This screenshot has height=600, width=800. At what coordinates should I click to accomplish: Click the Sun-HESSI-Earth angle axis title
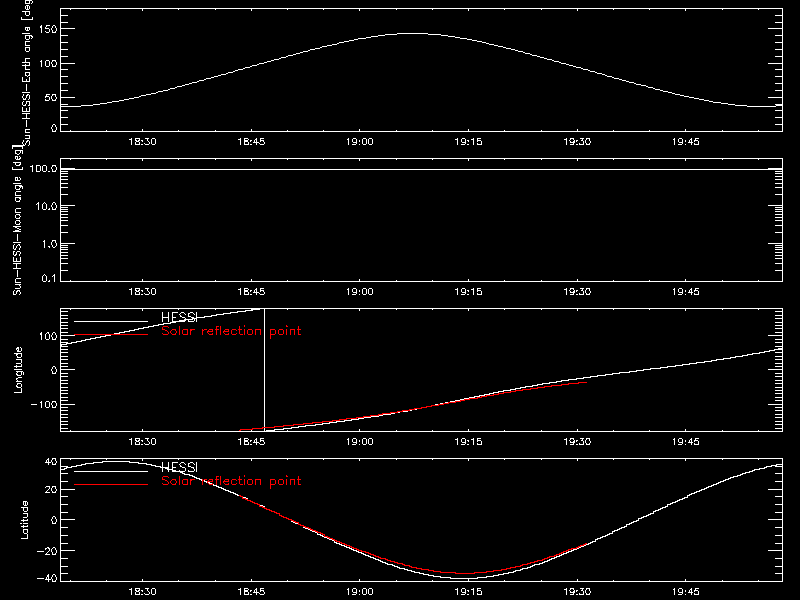point(27,72)
